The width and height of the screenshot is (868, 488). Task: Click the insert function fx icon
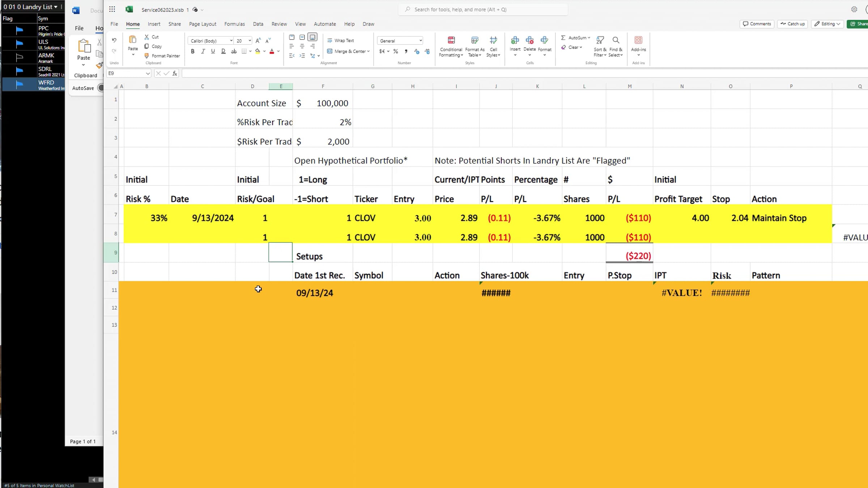(175, 73)
